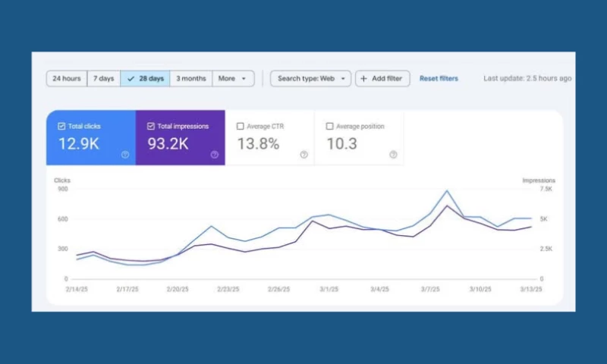Click the help icon under Average CTR
The height and width of the screenshot is (364, 607).
click(303, 155)
